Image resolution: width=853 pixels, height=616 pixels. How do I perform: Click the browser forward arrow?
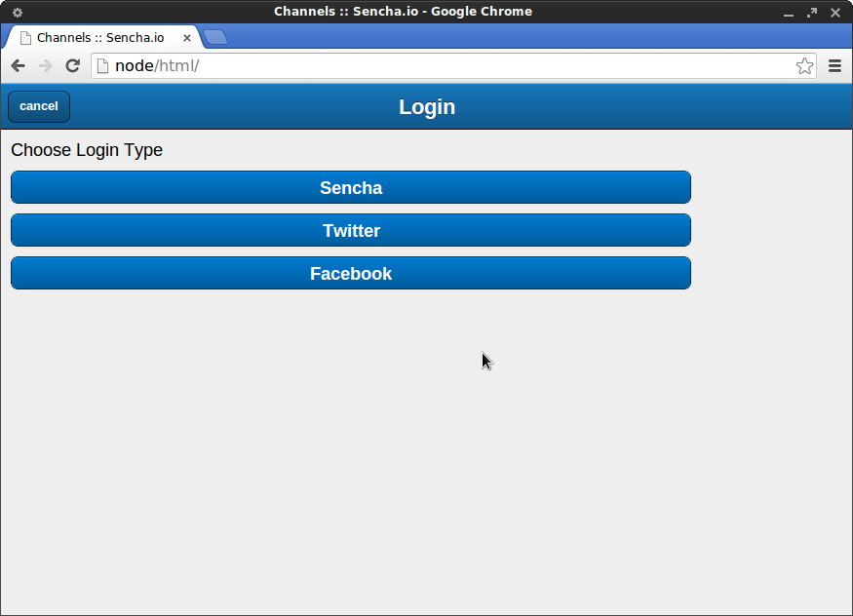coord(45,65)
